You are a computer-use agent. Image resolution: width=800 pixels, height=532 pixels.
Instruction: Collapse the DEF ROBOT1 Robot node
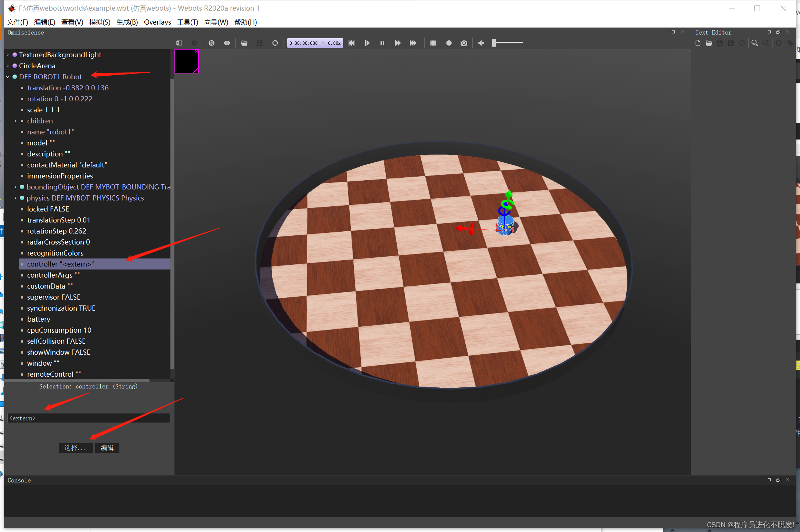click(8, 77)
